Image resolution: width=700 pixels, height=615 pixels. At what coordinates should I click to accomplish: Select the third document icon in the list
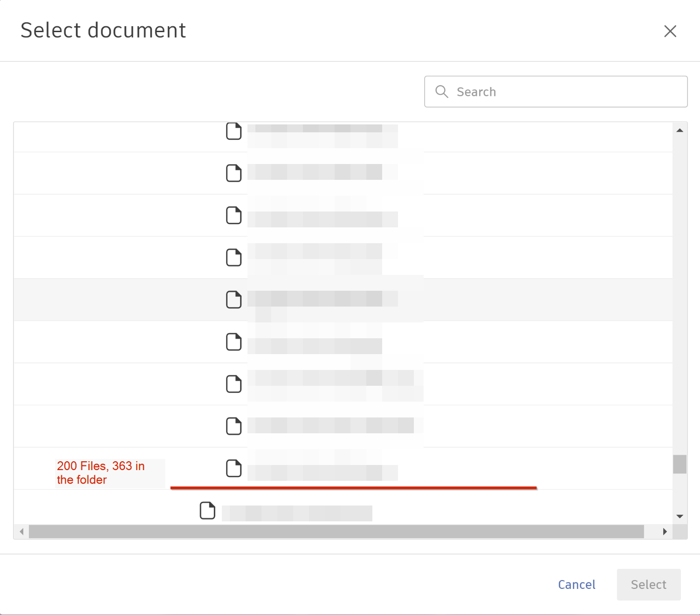233,215
